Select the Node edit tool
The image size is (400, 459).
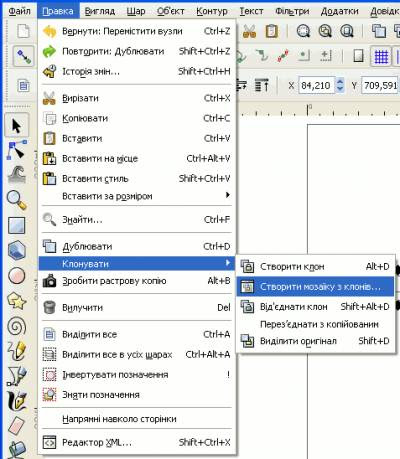(x=16, y=150)
